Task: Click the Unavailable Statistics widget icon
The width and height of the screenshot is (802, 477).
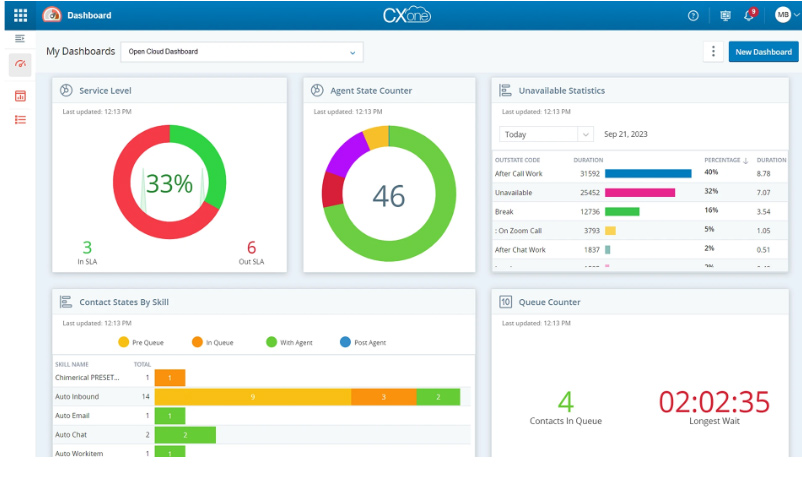Action: [x=505, y=90]
